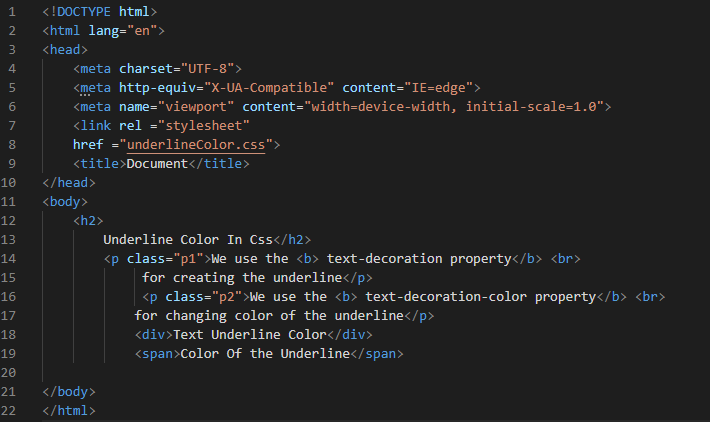Click line number 22 in the gutter
710x422 pixels.
coord(8,411)
